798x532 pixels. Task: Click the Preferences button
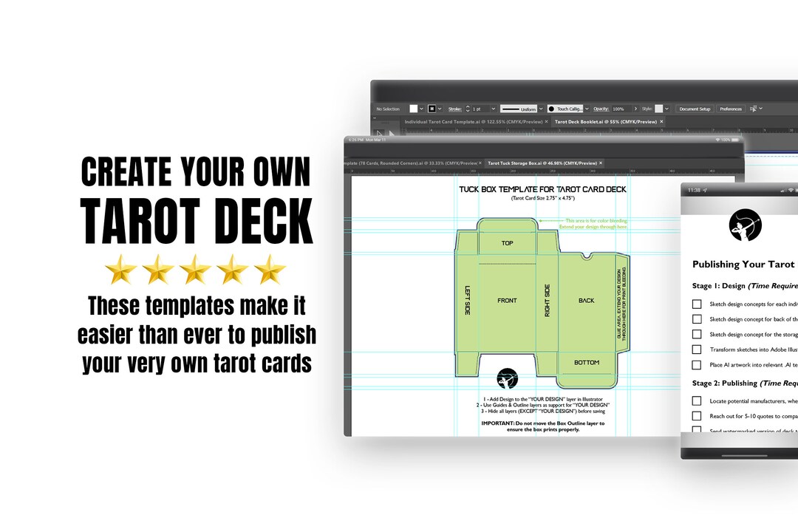click(x=731, y=109)
